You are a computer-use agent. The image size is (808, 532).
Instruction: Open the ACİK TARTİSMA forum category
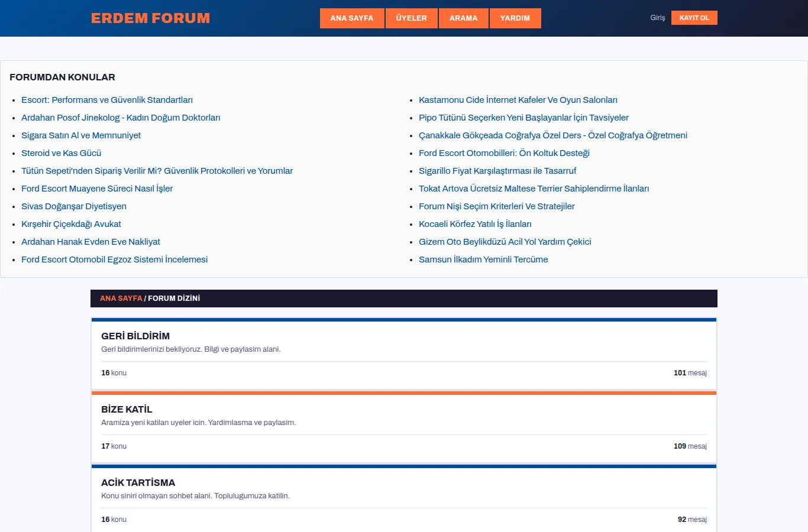138,482
